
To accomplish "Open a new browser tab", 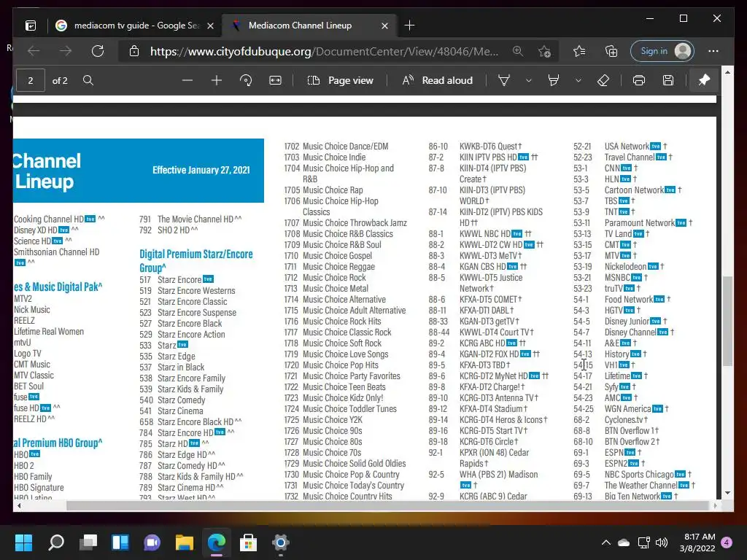I will [x=409, y=26].
